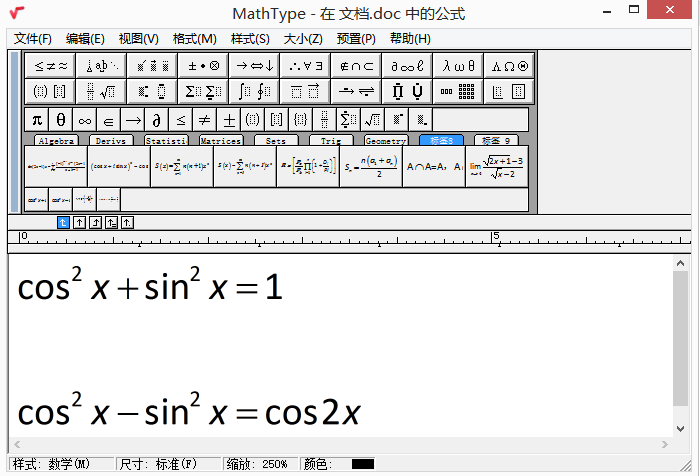Open the spaces and ellipses palette

[x=101, y=66]
